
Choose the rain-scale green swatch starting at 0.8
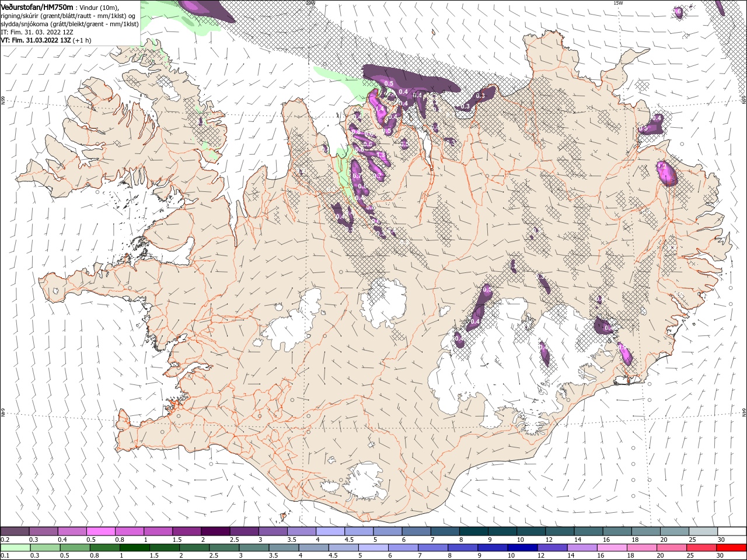(x=104, y=548)
